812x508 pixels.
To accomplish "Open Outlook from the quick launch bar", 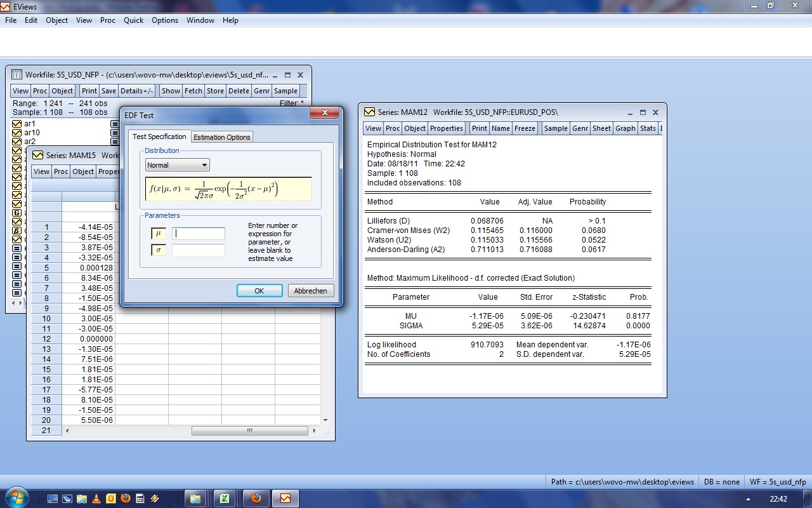I will click(111, 498).
